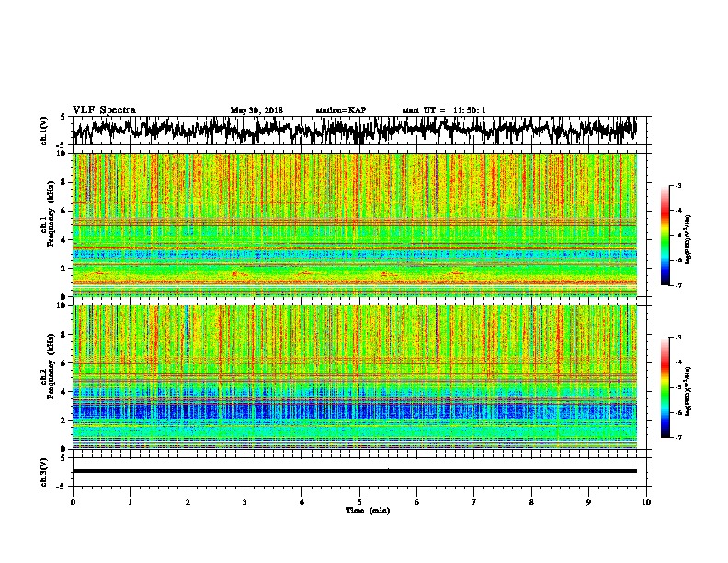Click the ch.2 color scale bar

tap(665, 387)
